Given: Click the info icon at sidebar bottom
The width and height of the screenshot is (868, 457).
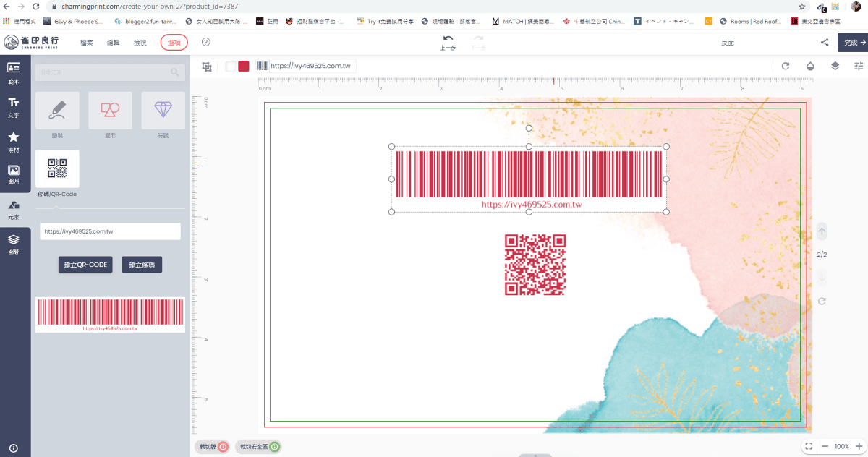Looking at the screenshot, I should click(14, 448).
